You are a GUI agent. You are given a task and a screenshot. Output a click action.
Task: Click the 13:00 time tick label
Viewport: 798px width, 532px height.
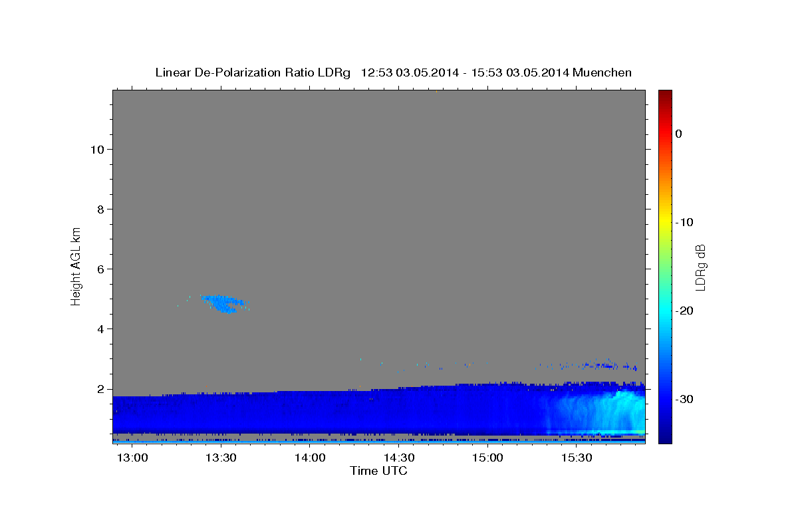[132, 458]
